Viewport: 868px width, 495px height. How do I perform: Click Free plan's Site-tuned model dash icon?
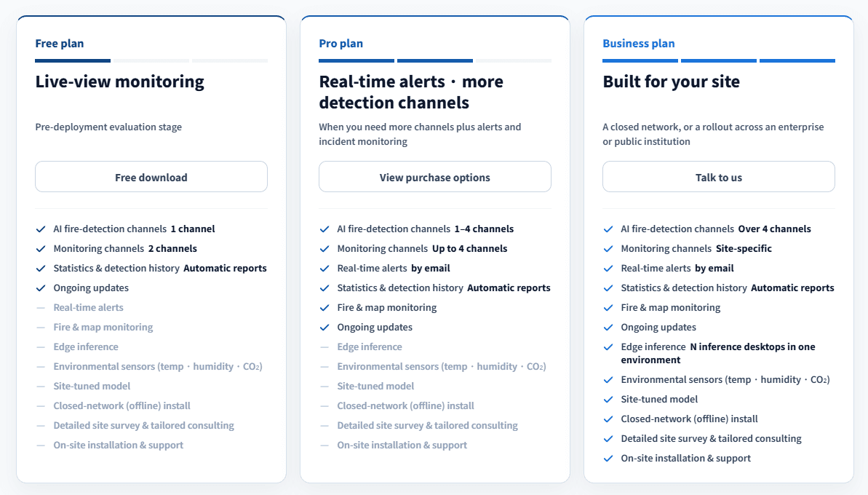point(41,387)
